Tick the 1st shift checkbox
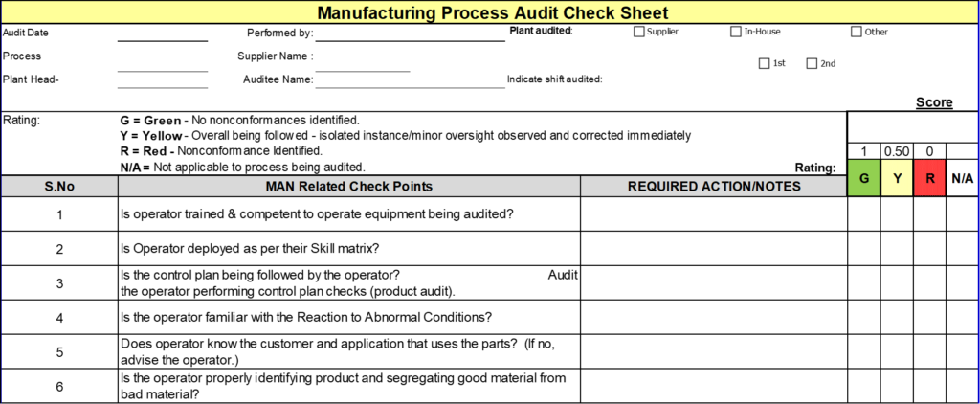This screenshot has height=404, width=980. [x=764, y=63]
